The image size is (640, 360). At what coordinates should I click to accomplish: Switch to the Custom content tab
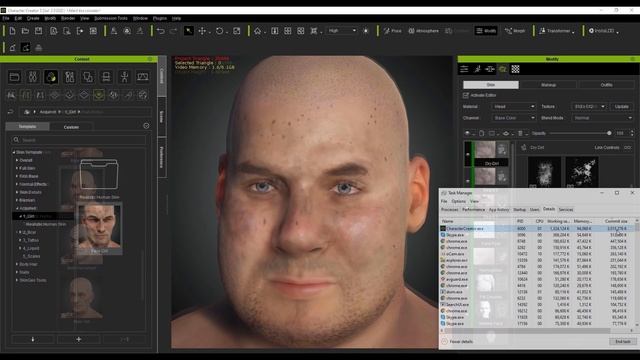(x=71, y=127)
